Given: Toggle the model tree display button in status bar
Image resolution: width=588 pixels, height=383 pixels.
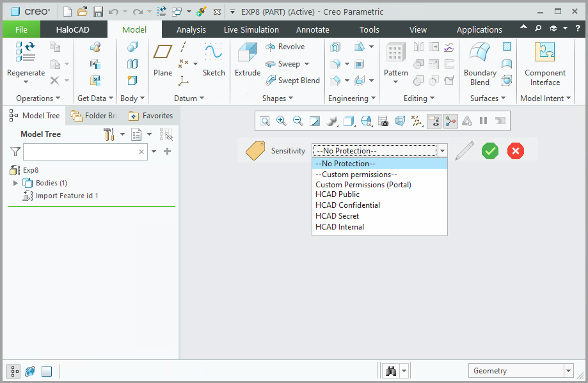Looking at the screenshot, I should pyautogui.click(x=13, y=371).
